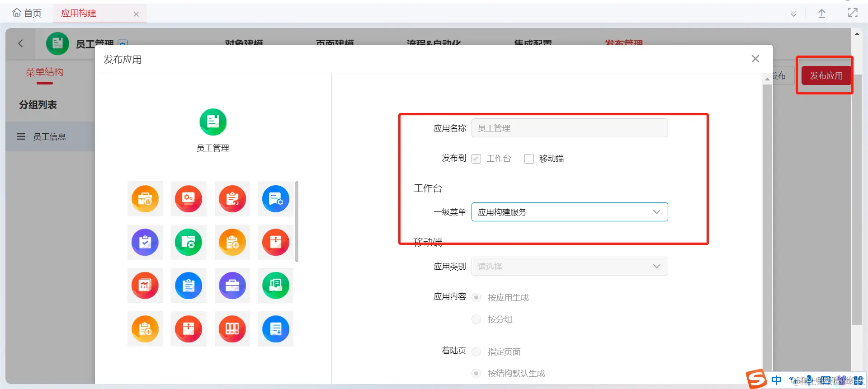Switch input language via 中 indicator

point(776,380)
